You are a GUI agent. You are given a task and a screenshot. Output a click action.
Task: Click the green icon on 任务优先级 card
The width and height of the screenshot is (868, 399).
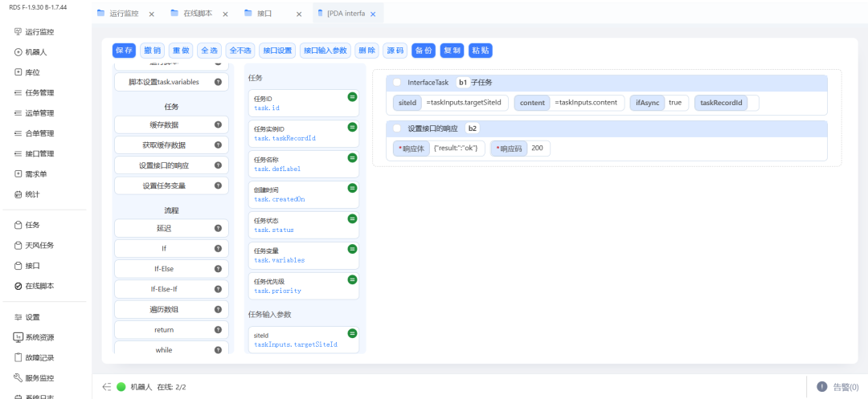coord(352,279)
